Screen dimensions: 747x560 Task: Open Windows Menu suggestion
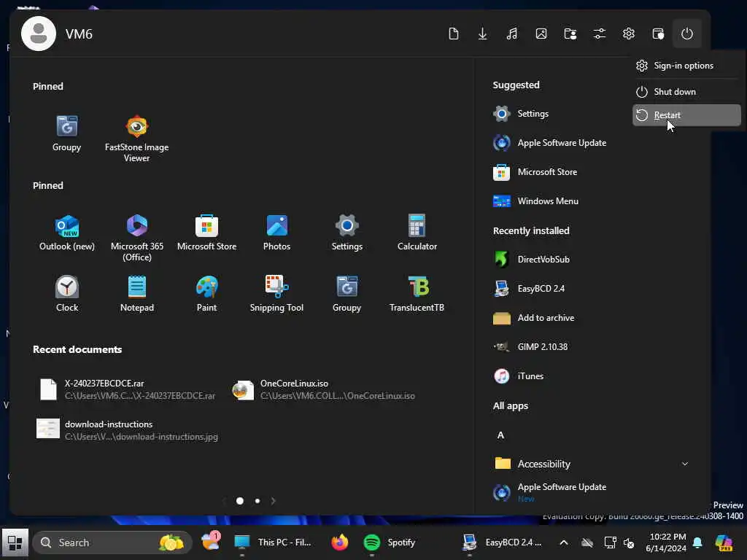coord(536,201)
